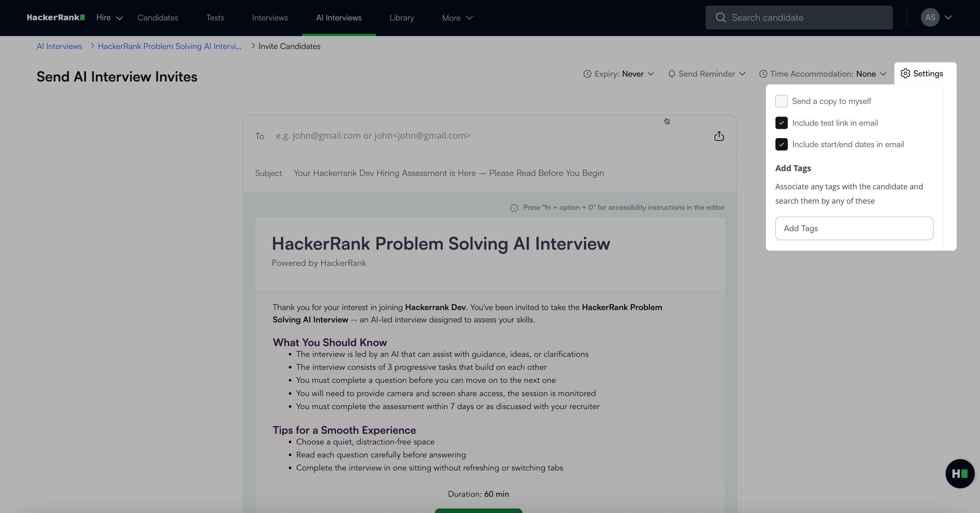Focus the To recipients email field
Image resolution: width=980 pixels, height=513 pixels.
491,135
